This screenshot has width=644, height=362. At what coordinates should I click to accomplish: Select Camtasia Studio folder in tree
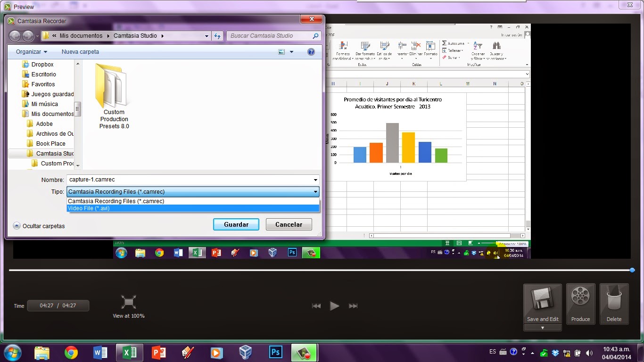click(x=50, y=154)
